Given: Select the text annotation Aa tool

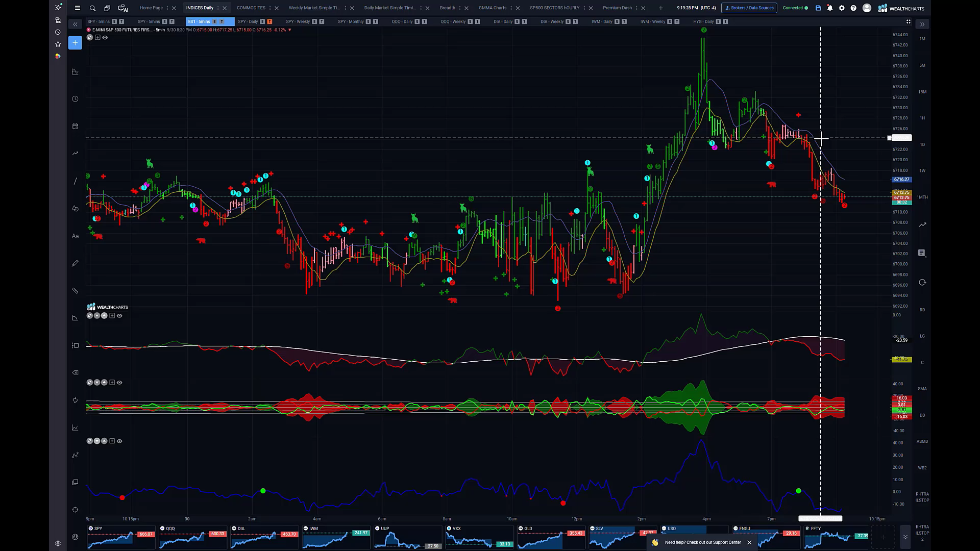Looking at the screenshot, I should point(75,236).
